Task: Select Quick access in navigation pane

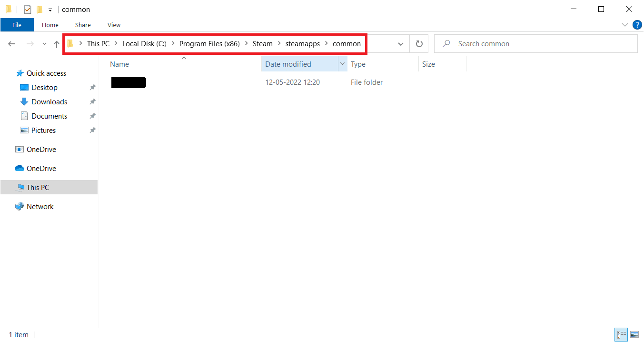Action: [46, 73]
